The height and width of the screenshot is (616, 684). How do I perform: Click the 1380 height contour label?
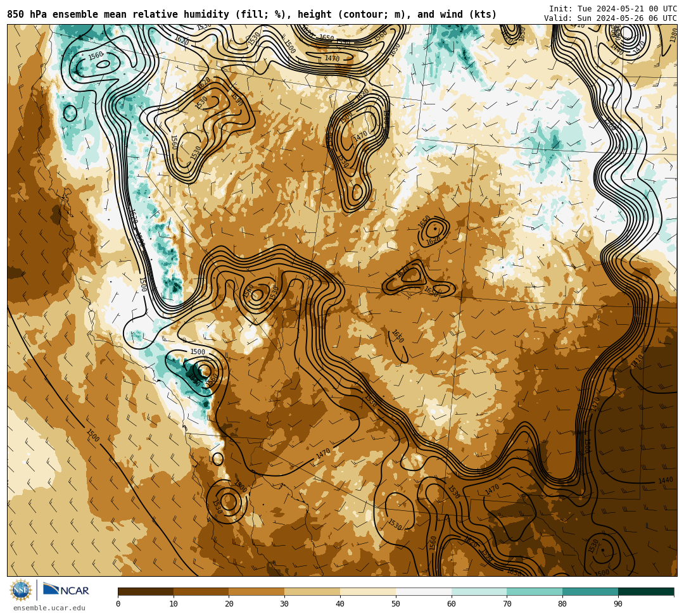click(673, 36)
